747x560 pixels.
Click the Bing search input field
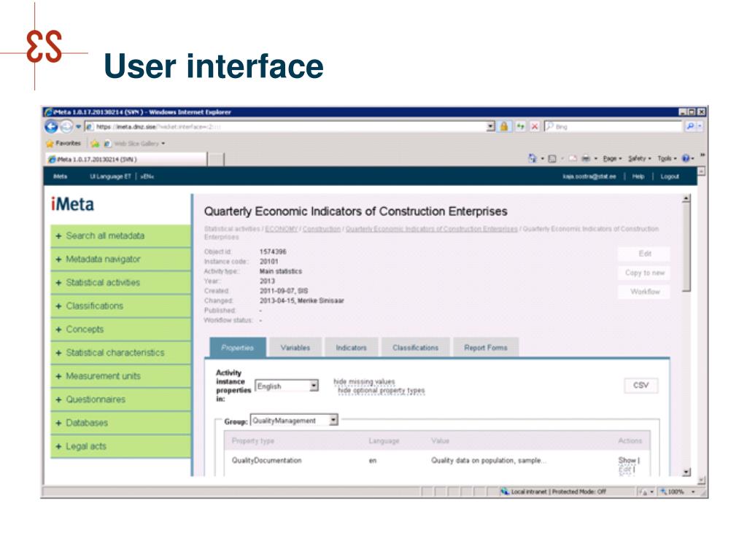coord(614,127)
